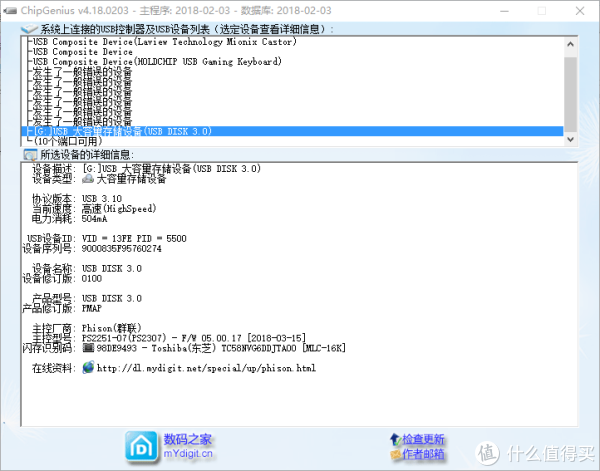Select the 10个端口可用 row
Viewport: 600px width, 471px height.
coord(292,141)
